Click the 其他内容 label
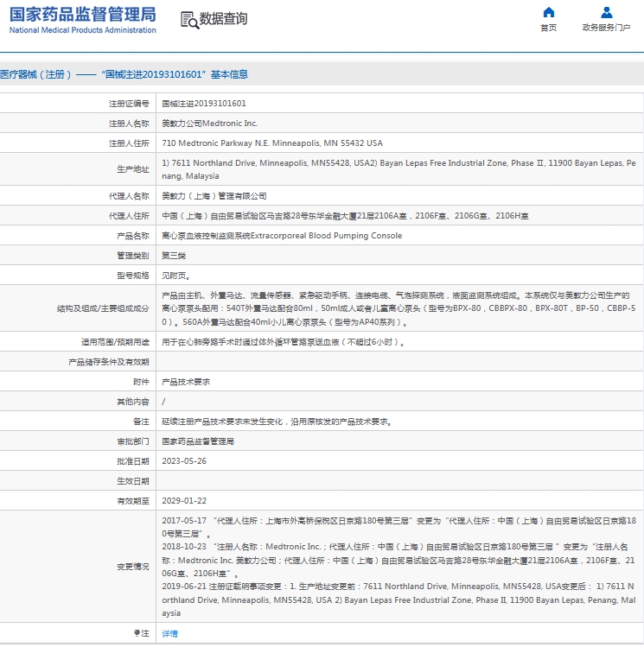This screenshot has width=644, height=647. click(132, 402)
